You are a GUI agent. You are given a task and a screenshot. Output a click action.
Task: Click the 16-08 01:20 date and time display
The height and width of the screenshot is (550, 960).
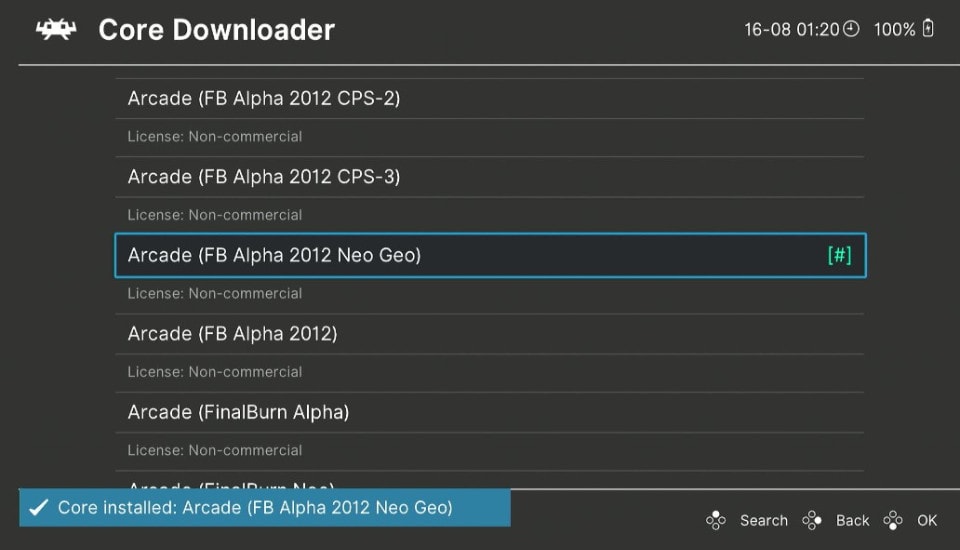pos(791,29)
